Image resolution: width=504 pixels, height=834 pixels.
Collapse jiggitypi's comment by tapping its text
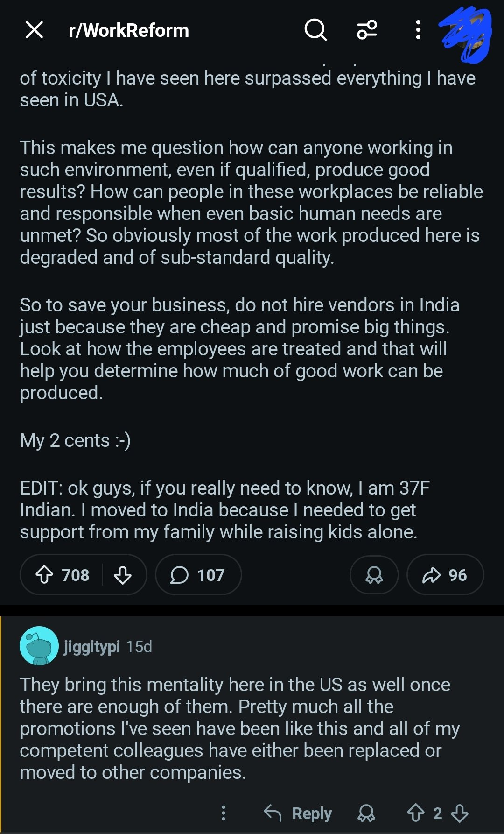pyautogui.click(x=233, y=728)
